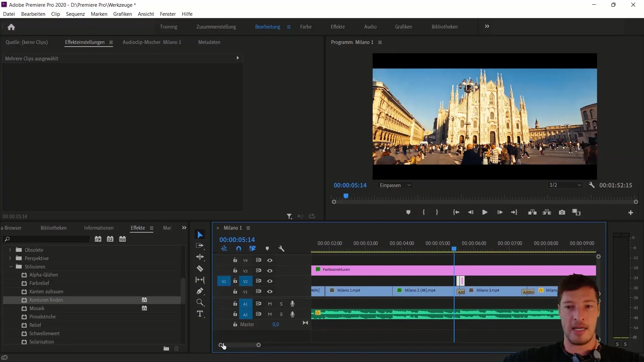Click the Extract button
Screen dimensions: 644x362
(x=547, y=212)
